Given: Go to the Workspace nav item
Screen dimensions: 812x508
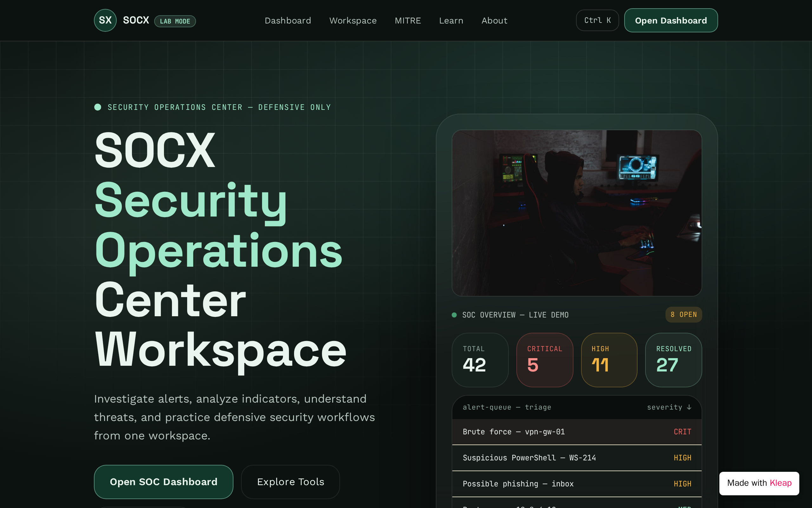Looking at the screenshot, I should click(353, 21).
